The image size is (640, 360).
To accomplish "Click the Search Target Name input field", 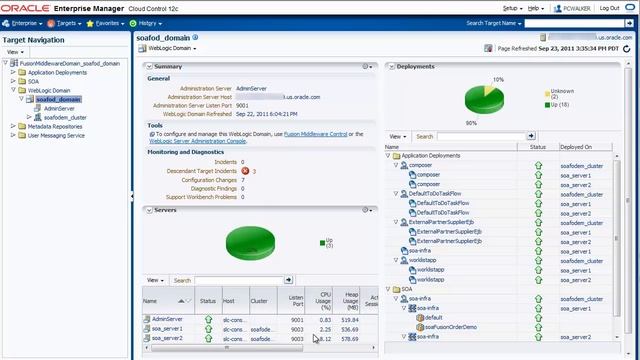I will (574, 24).
